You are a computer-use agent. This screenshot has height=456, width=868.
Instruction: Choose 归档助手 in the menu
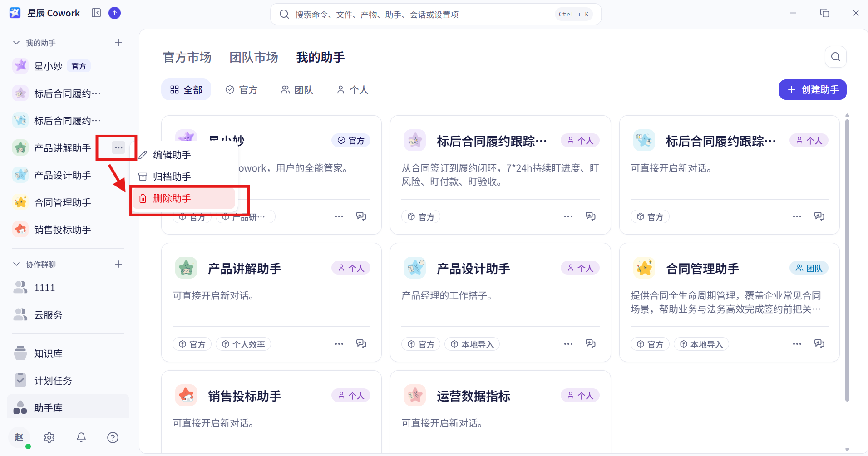pyautogui.click(x=184, y=177)
